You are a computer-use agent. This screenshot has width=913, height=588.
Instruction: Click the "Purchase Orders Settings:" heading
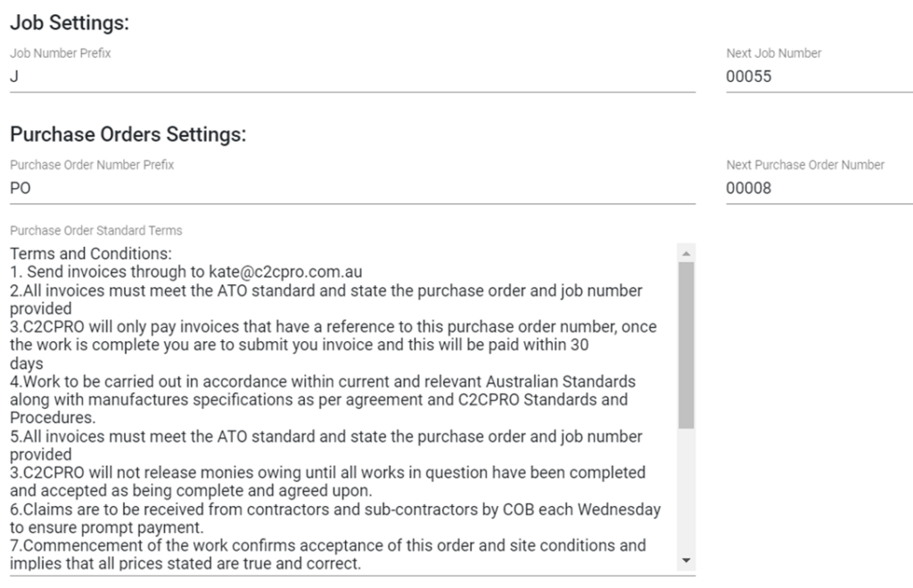click(127, 135)
